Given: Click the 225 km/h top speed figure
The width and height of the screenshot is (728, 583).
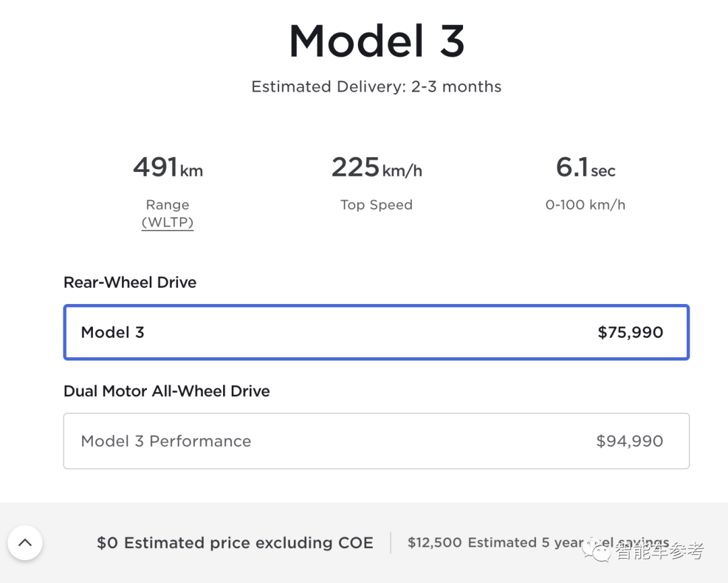Looking at the screenshot, I should (x=376, y=167).
